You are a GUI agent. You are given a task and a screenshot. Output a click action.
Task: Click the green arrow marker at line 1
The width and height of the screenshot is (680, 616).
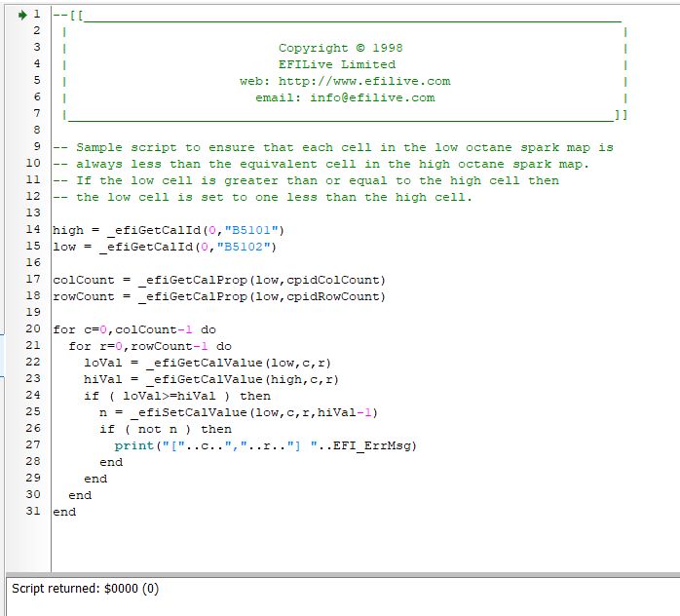(22, 16)
